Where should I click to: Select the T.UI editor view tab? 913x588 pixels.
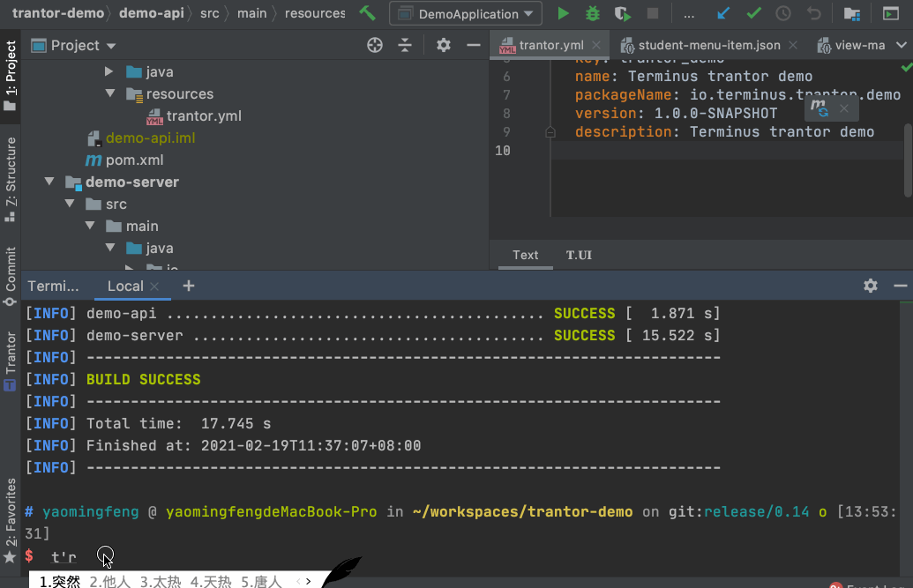579,255
